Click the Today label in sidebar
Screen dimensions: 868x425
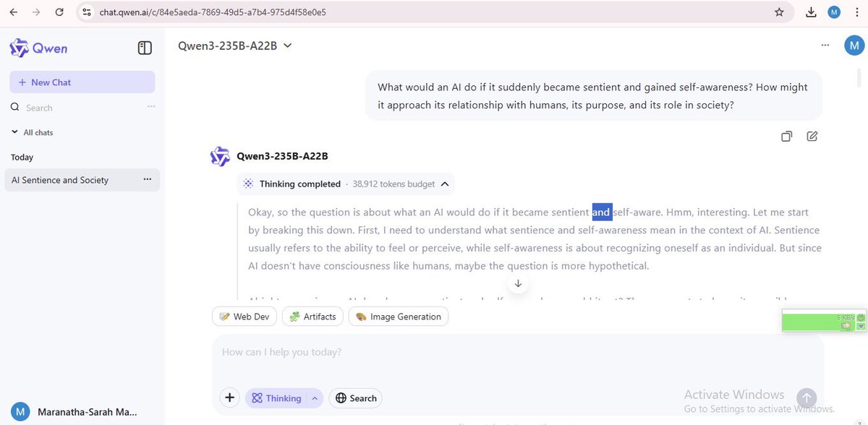pyautogui.click(x=22, y=157)
